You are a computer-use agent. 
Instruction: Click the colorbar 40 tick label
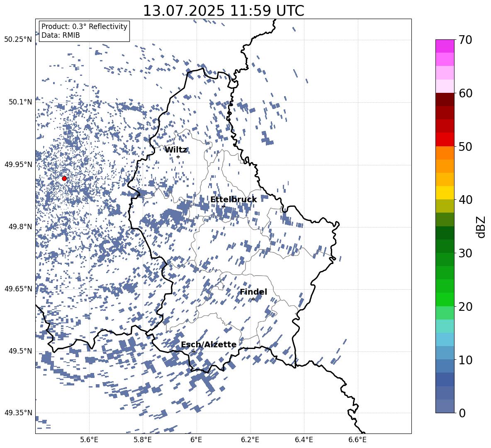pos(466,200)
